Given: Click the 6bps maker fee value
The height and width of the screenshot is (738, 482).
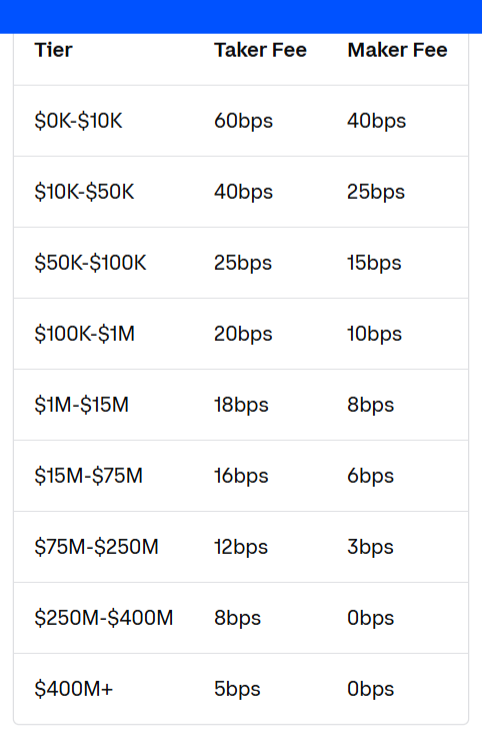Looking at the screenshot, I should point(370,476).
